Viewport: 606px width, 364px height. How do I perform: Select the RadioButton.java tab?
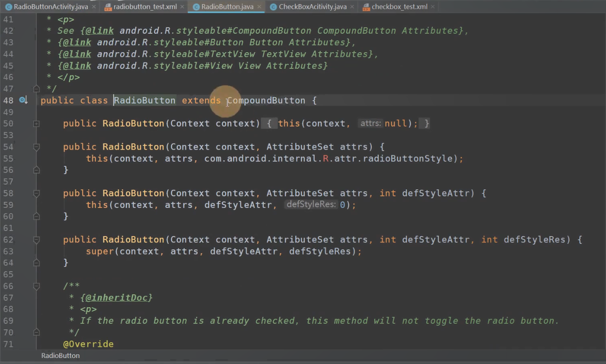[x=227, y=7]
